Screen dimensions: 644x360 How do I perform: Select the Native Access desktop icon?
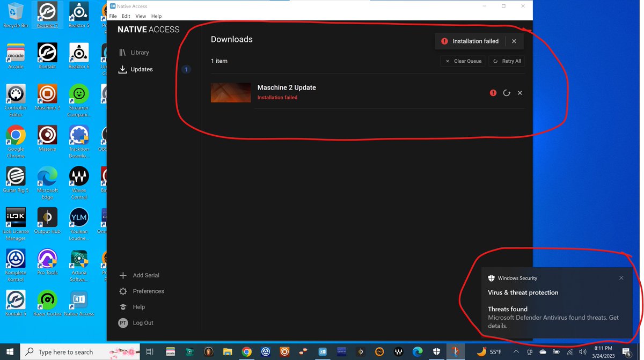(79, 303)
